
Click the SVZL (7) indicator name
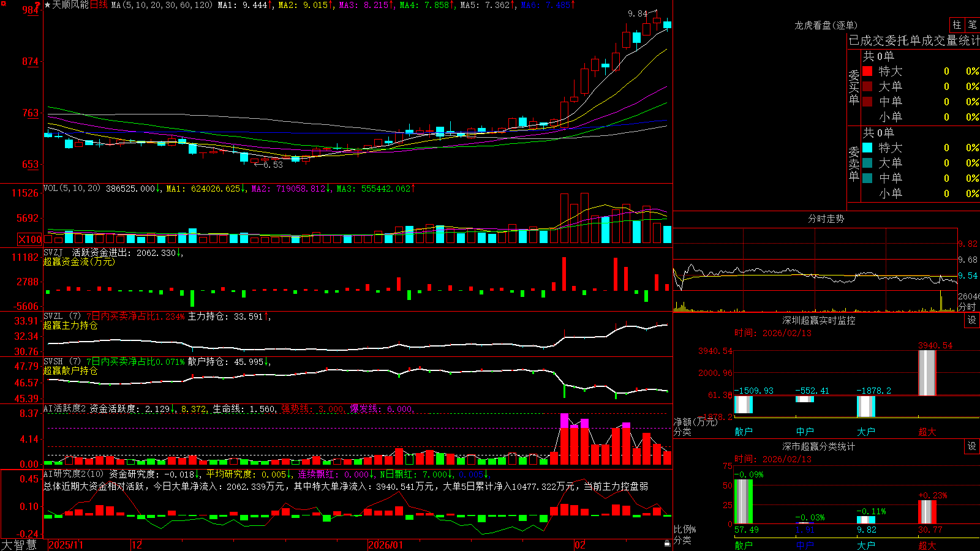click(x=62, y=317)
